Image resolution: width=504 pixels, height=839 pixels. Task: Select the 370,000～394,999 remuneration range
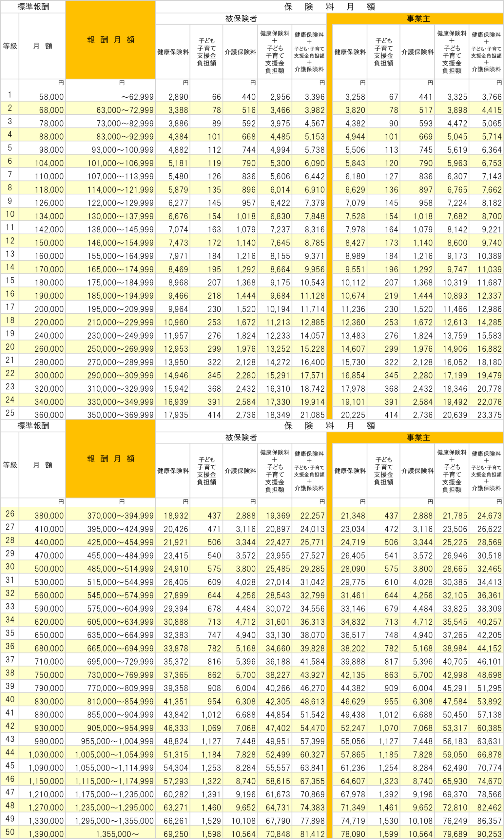pyautogui.click(x=120, y=516)
